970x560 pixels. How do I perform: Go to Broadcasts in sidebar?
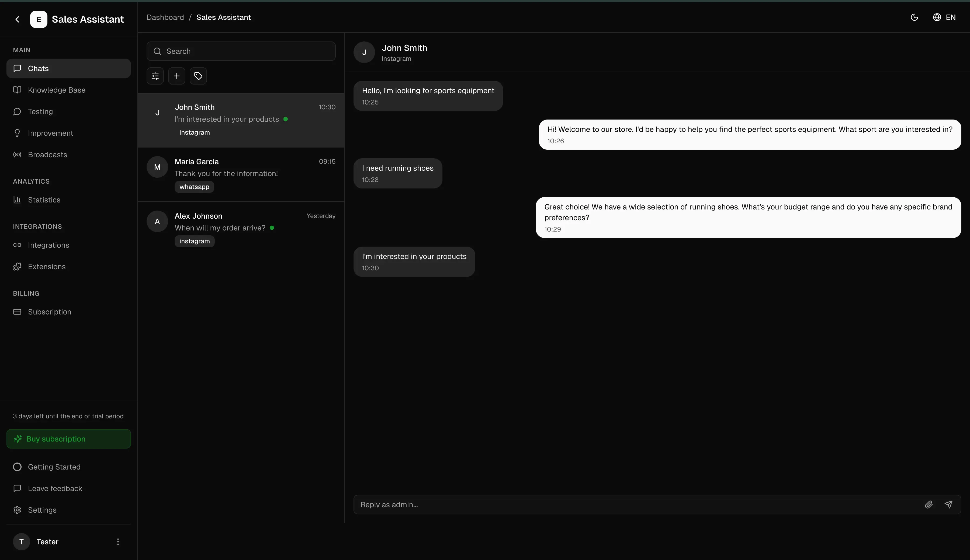(x=47, y=155)
